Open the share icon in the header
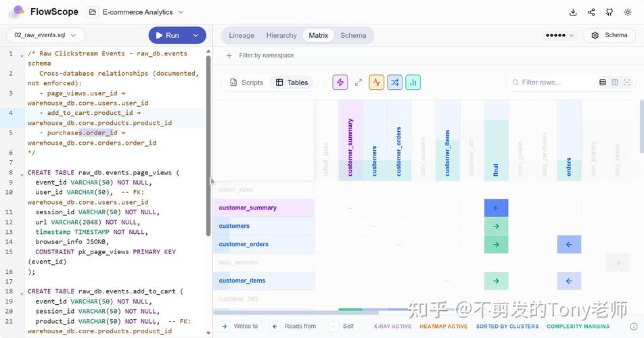644x338 pixels. pyautogui.click(x=591, y=12)
